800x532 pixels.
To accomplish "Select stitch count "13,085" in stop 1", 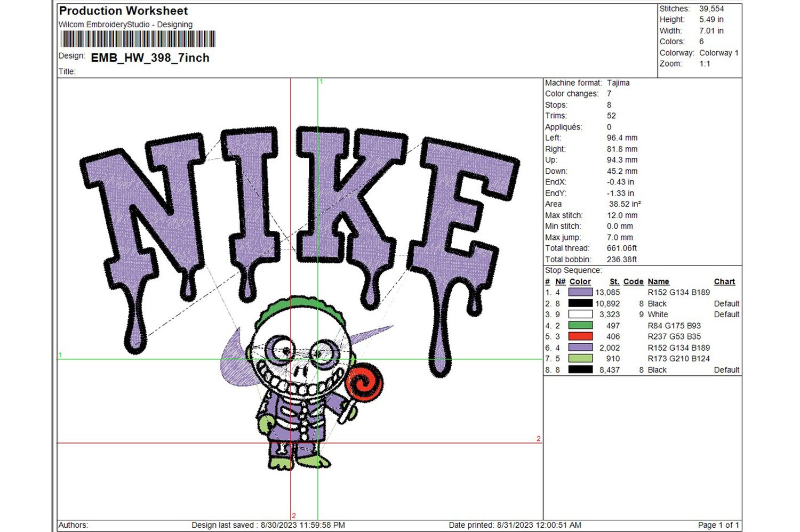I will coord(607,292).
